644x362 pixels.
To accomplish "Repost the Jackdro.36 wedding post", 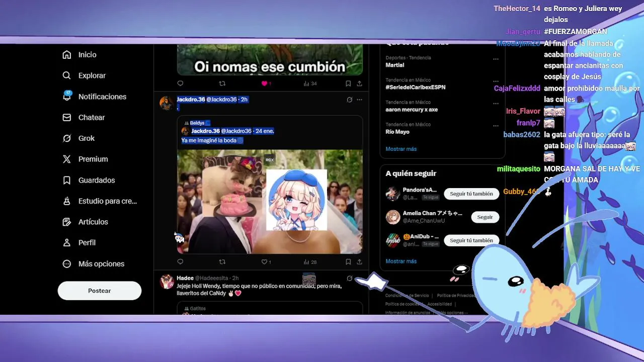I will click(x=222, y=261).
